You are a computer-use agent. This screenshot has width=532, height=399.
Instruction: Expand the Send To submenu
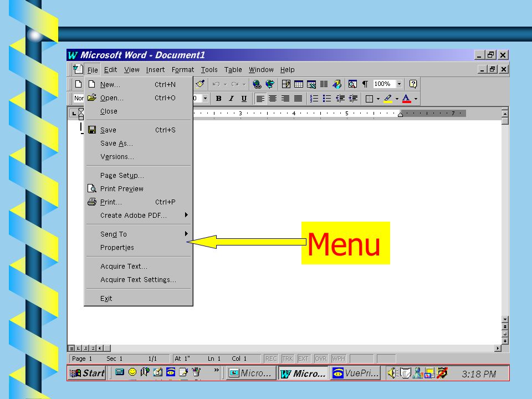(186, 233)
